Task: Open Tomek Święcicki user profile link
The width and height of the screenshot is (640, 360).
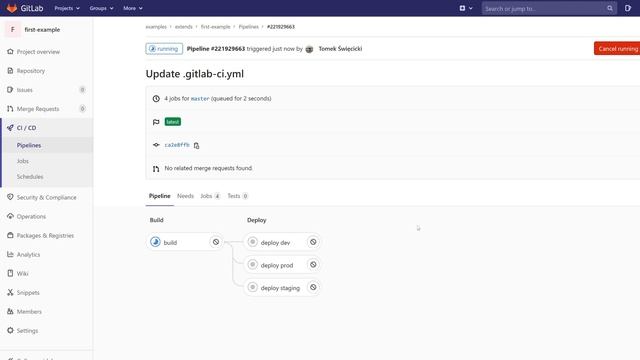Action: (340, 49)
